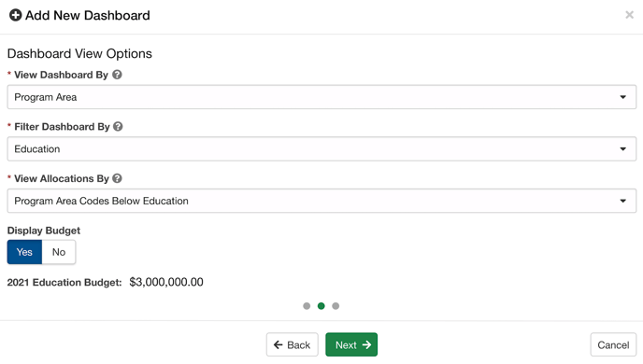Click the Education filter field
643x364 pixels.
[x=321, y=149]
